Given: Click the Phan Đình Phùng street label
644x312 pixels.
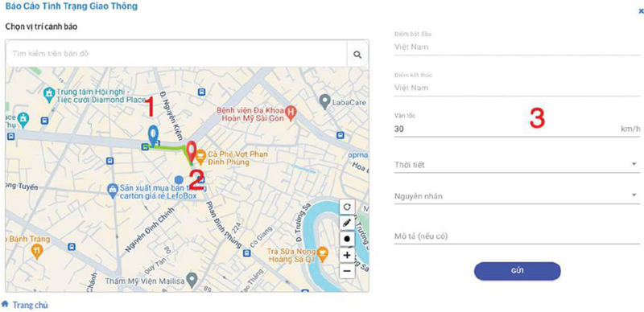Looking at the screenshot, I should point(224,224).
